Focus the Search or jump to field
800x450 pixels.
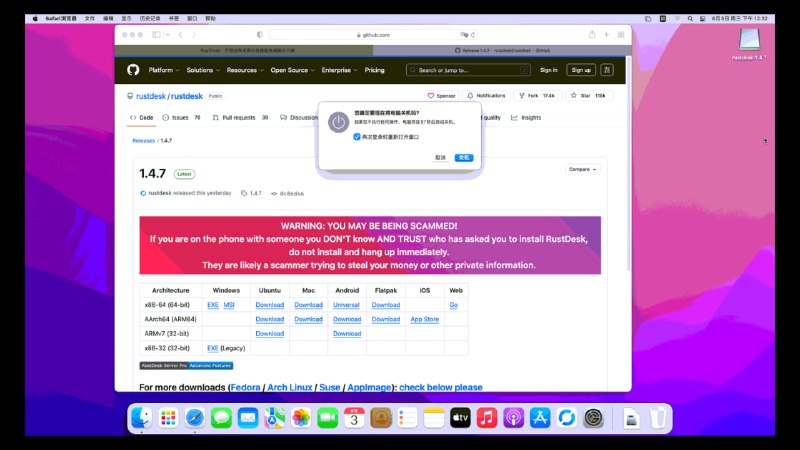point(468,70)
